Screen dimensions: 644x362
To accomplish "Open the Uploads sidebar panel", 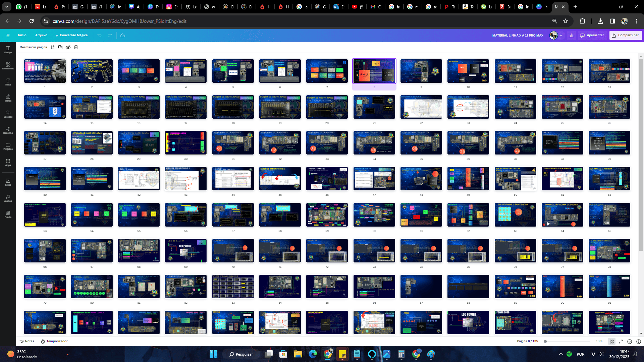I will (8, 114).
